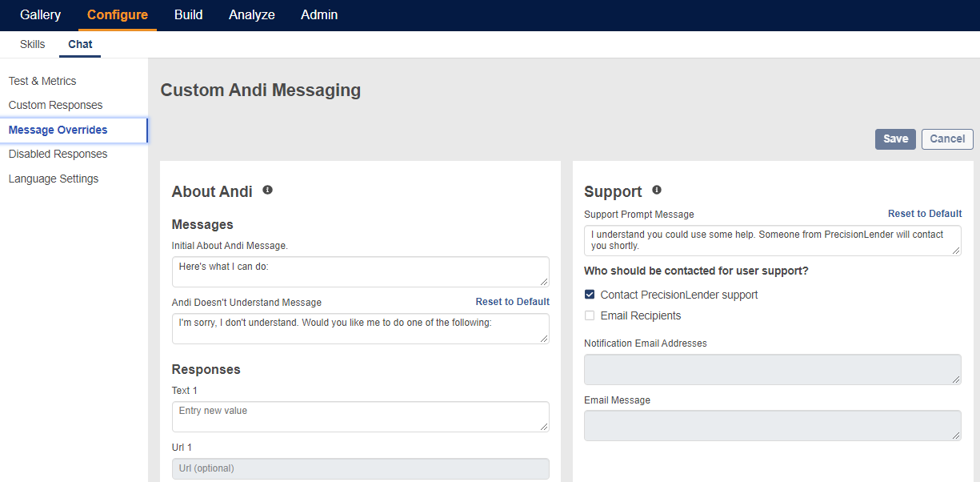Click the Cancel button
Screen dimensions: 980x482
[947, 139]
